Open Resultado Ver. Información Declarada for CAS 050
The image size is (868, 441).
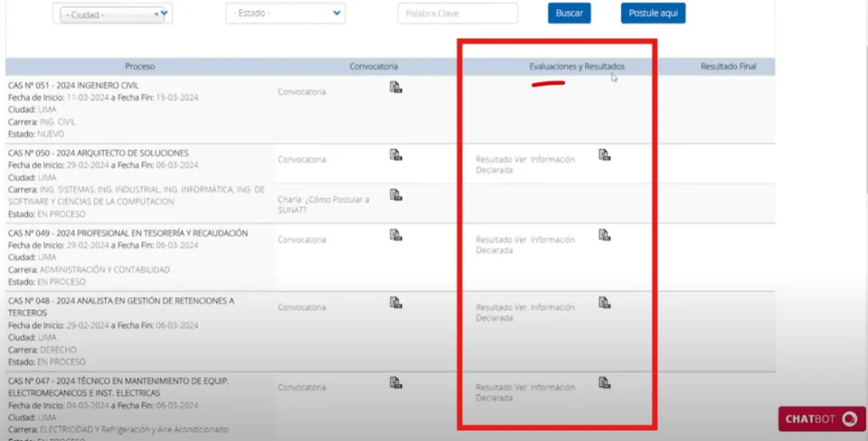(525, 165)
